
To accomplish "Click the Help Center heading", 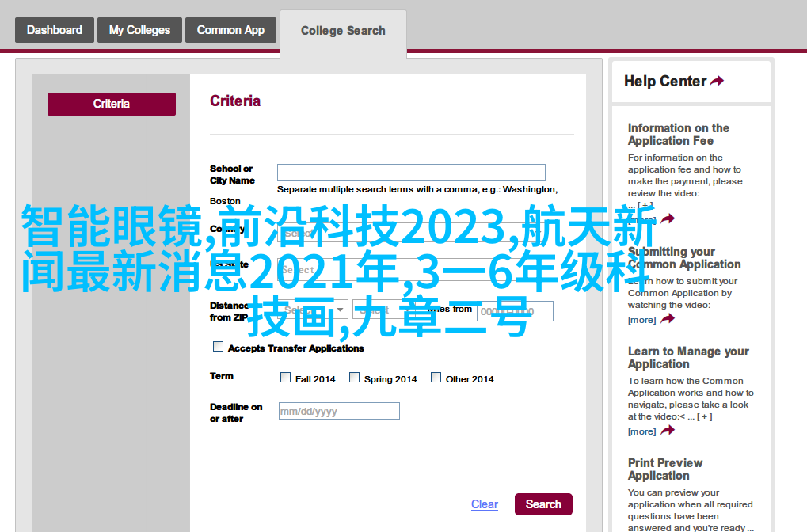I will point(665,82).
